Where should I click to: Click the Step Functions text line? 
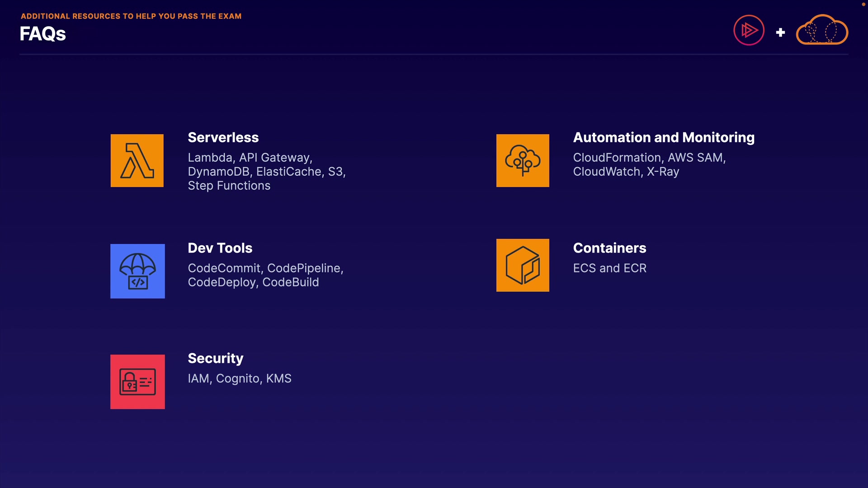pyautogui.click(x=229, y=186)
